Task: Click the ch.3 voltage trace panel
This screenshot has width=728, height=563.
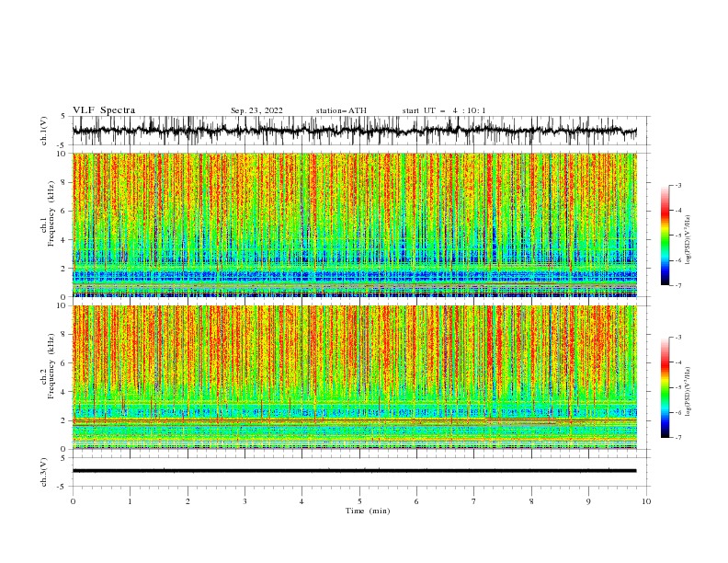Action: pyautogui.click(x=360, y=472)
